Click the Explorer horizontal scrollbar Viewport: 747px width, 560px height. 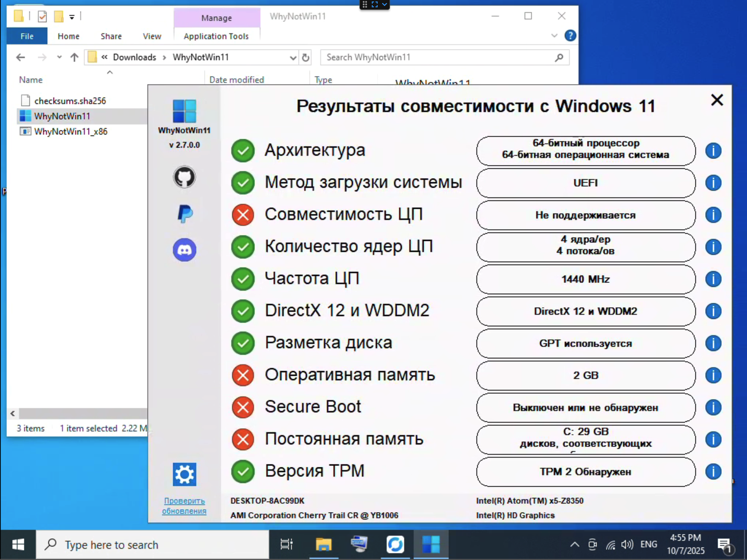(83, 413)
